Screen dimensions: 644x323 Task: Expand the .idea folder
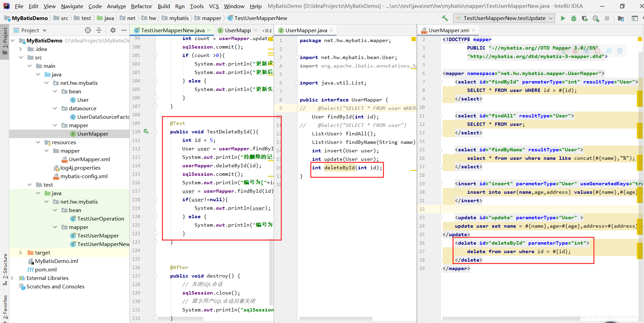click(x=21, y=49)
